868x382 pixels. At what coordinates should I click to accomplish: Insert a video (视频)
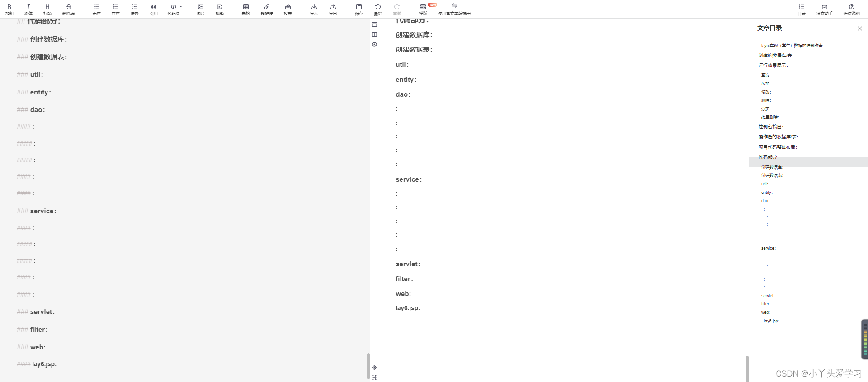click(220, 9)
